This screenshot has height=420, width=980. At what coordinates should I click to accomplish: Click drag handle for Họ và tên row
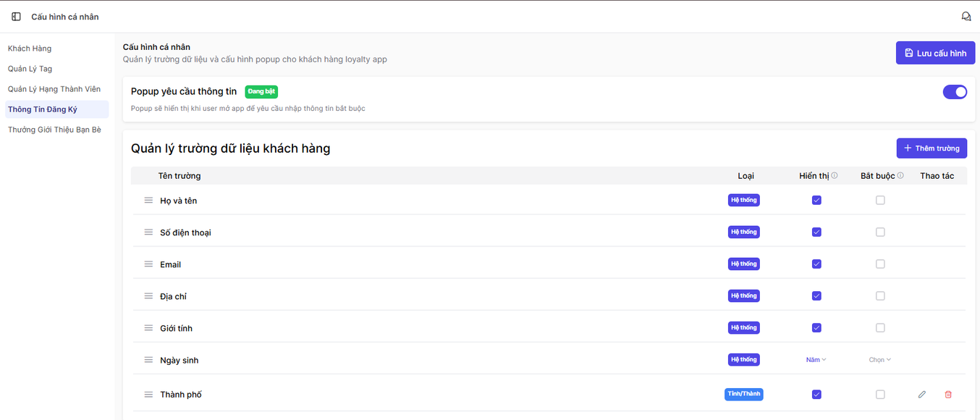click(148, 201)
